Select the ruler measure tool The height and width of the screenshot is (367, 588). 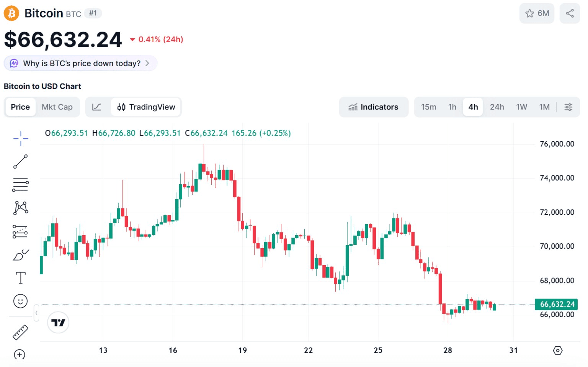tap(21, 333)
